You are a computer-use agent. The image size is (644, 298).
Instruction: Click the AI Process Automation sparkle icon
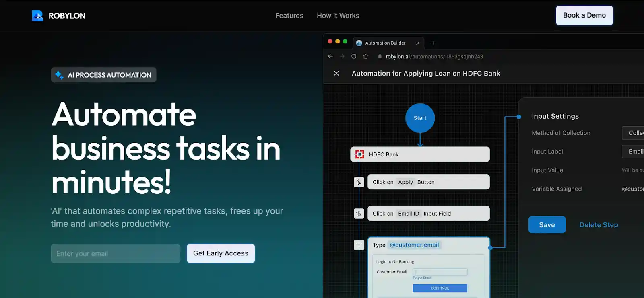tap(59, 75)
